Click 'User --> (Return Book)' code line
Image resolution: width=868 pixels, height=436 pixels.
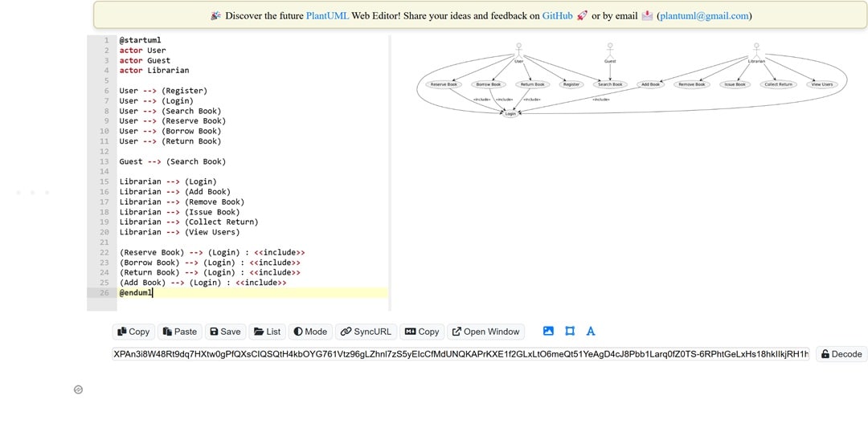click(x=170, y=141)
